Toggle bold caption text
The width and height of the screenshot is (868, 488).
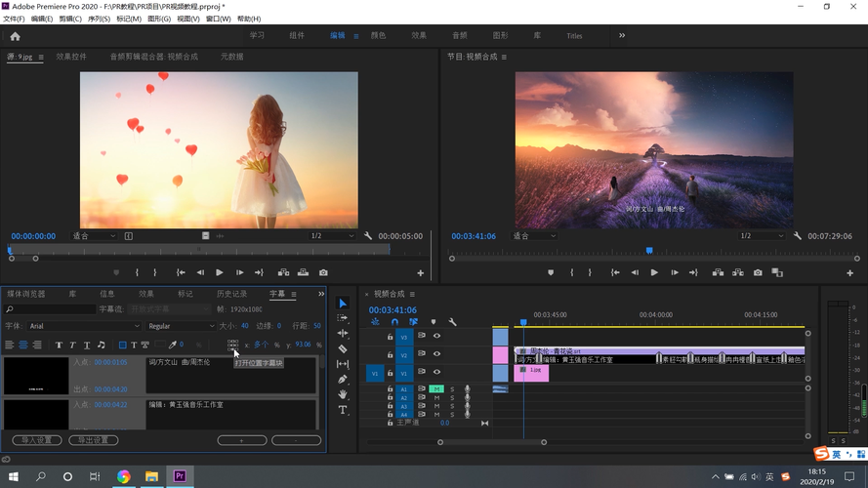pos(59,345)
